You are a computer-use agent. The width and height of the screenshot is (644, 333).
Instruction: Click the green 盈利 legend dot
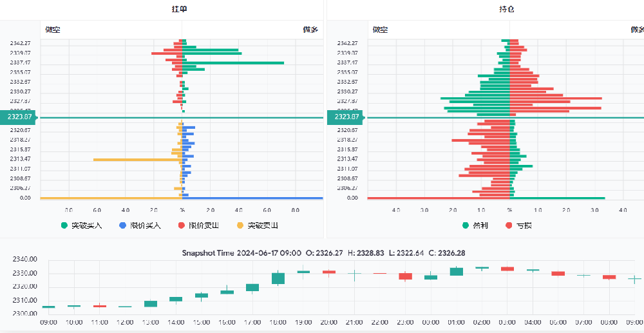point(466,225)
